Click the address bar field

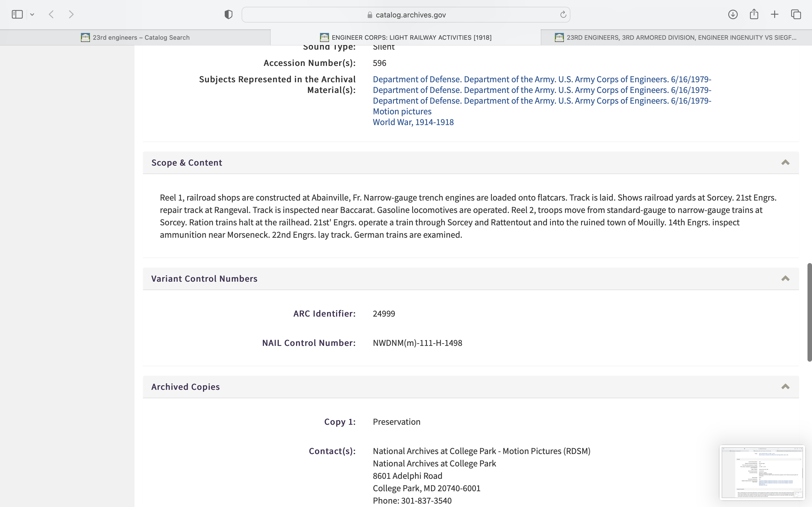pyautogui.click(x=405, y=15)
